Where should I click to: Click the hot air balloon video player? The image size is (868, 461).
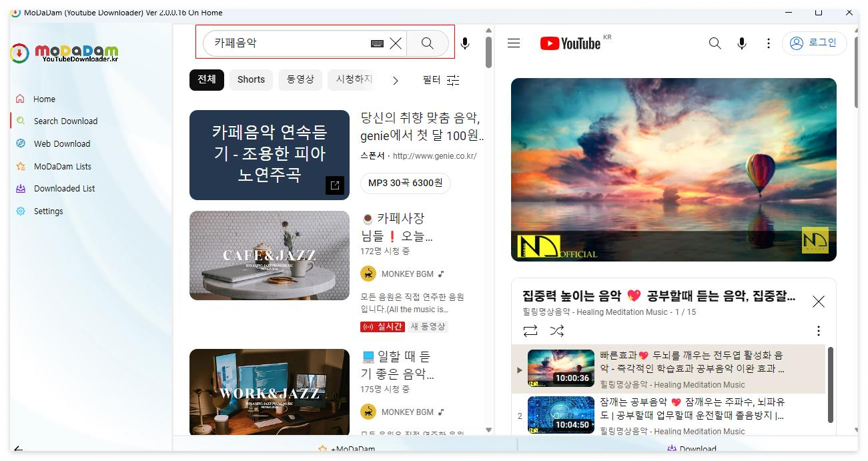click(674, 169)
